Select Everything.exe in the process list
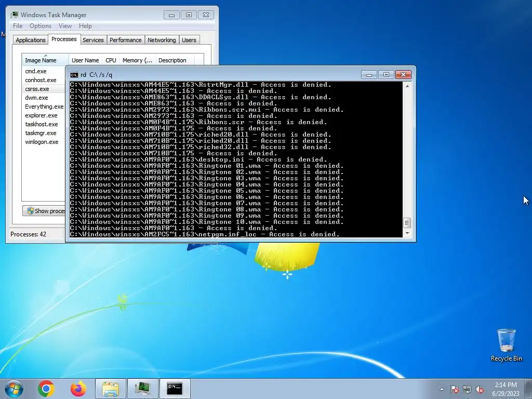Screen dimensions: 532x399 44,107
